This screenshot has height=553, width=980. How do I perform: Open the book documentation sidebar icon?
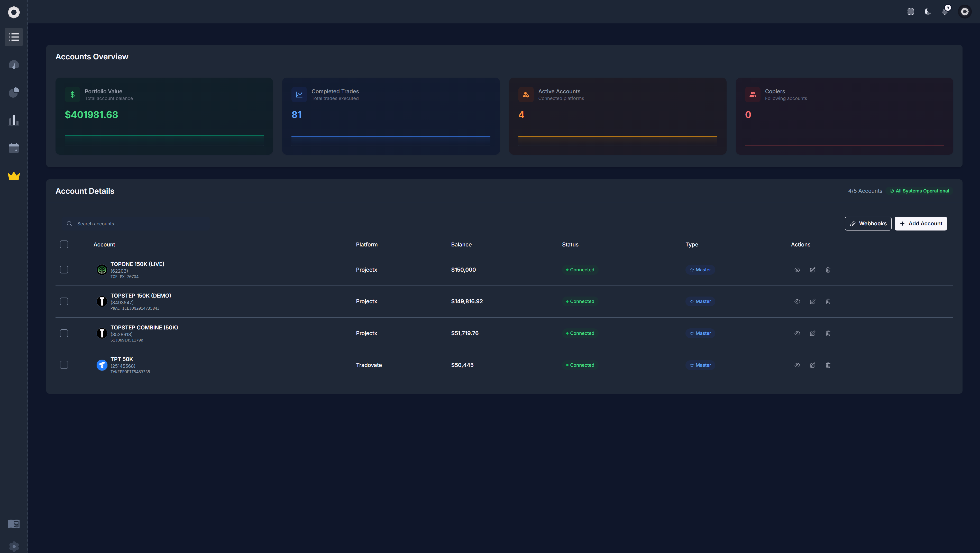[14, 524]
